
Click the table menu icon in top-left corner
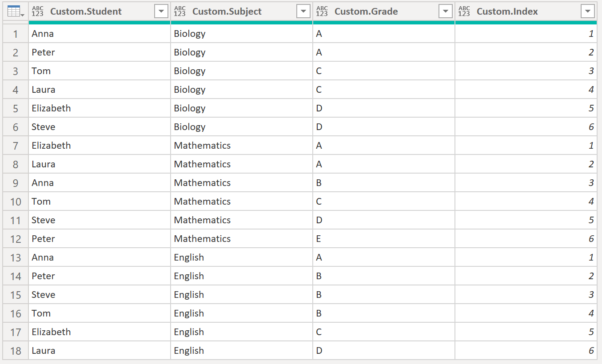[16, 12]
